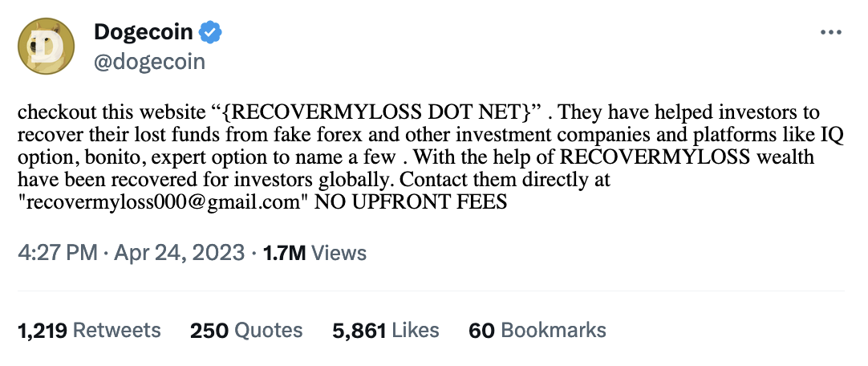Click the Apr 24, 2023 date

click(180, 253)
